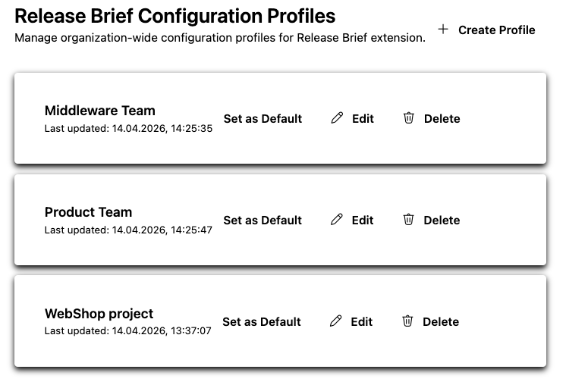Screen dimensions: 588x385
Task: Set Middleware Team as default profile
Action: (x=263, y=118)
